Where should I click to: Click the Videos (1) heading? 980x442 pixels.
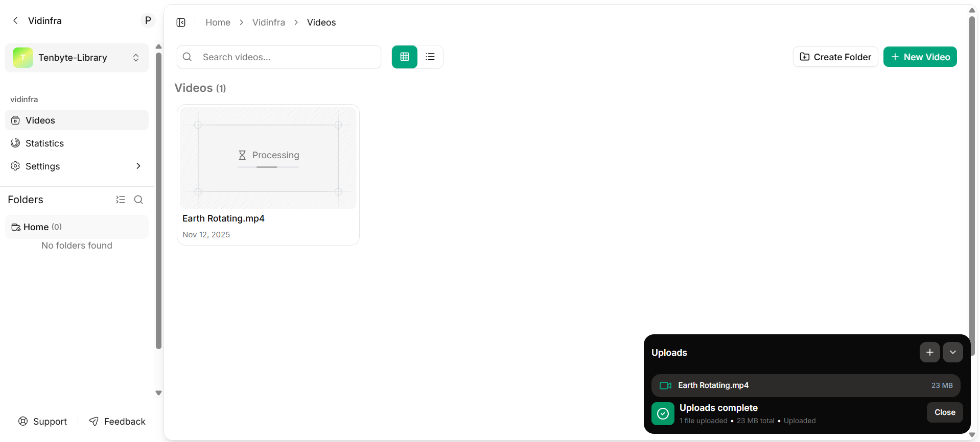(x=200, y=88)
